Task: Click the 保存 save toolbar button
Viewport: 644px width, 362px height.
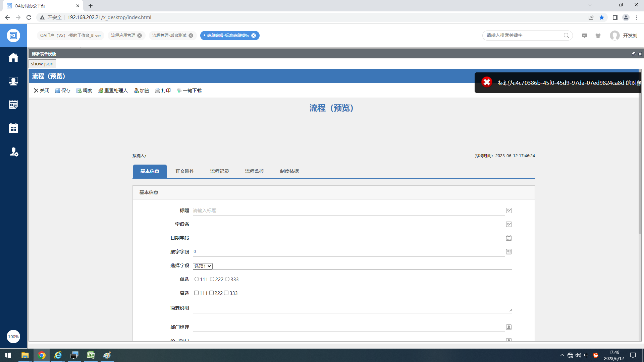Action: click(63, 90)
